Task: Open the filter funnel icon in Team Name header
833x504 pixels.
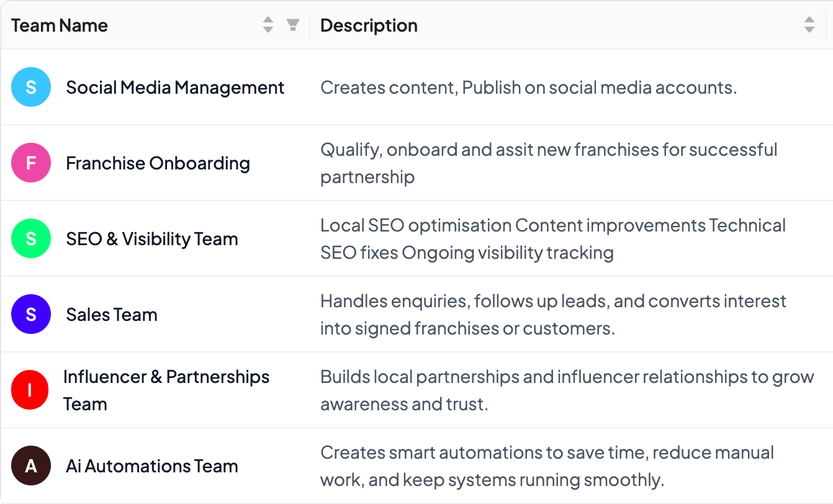Action: coord(292,24)
